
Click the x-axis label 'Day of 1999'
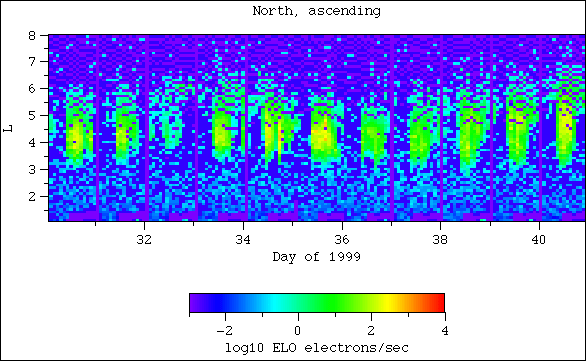pos(317,257)
